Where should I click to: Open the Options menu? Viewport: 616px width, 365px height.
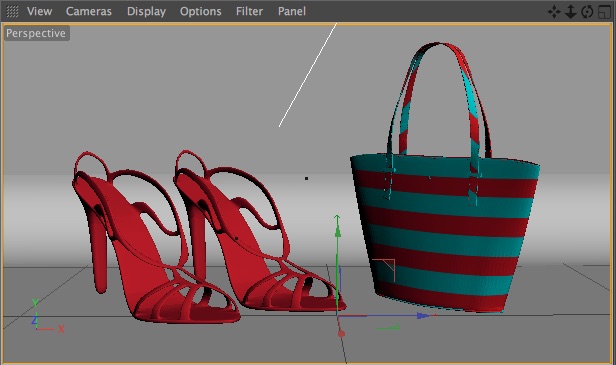[x=200, y=12]
